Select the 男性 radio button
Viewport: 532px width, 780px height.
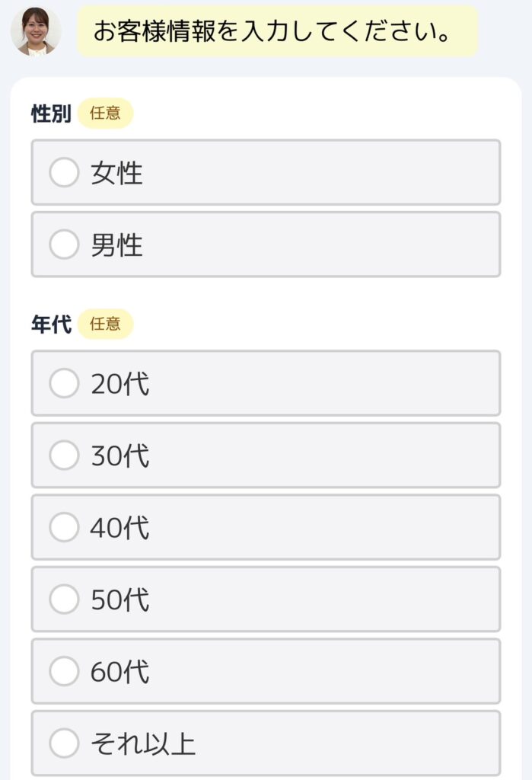65,246
